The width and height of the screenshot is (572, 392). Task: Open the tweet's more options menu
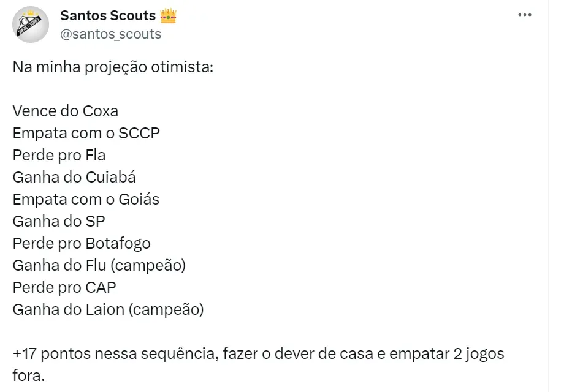[x=524, y=15]
